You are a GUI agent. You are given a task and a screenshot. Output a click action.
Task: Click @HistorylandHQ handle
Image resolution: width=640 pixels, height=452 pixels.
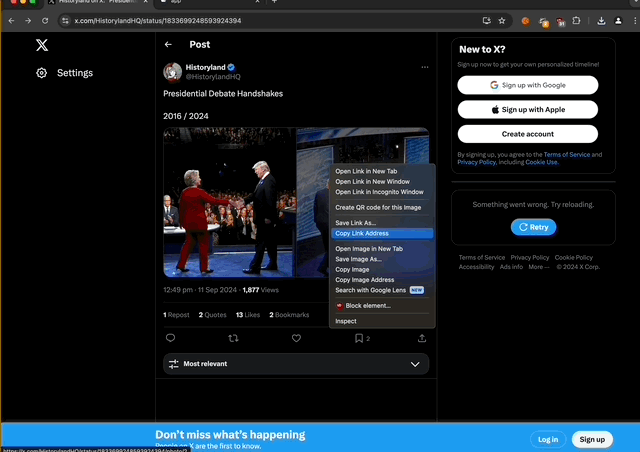213,77
